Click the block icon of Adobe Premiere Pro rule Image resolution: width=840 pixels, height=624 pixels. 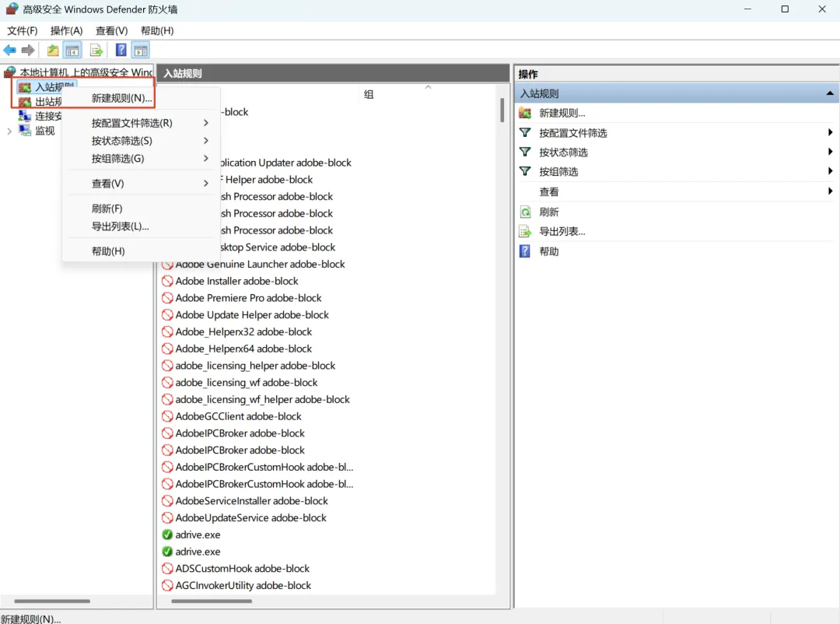tap(167, 298)
